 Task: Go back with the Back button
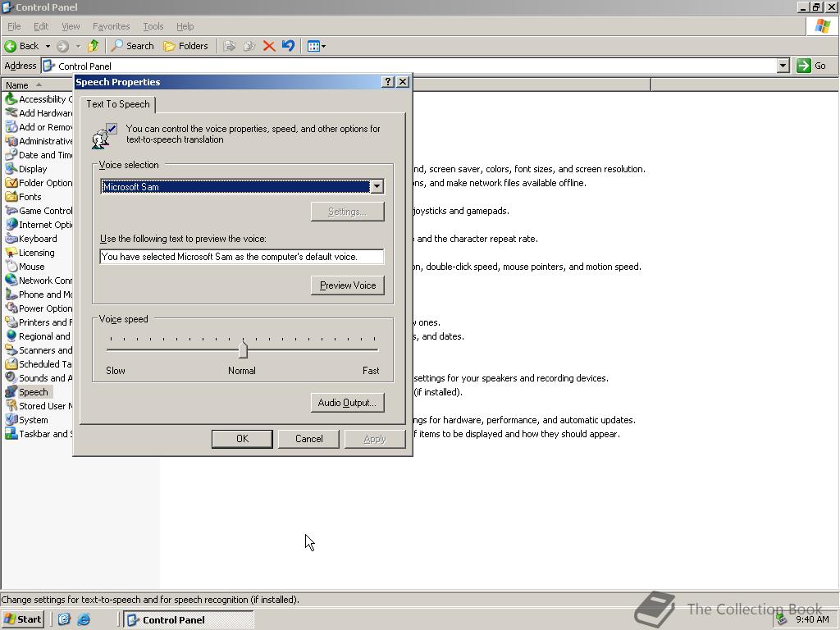tap(21, 46)
